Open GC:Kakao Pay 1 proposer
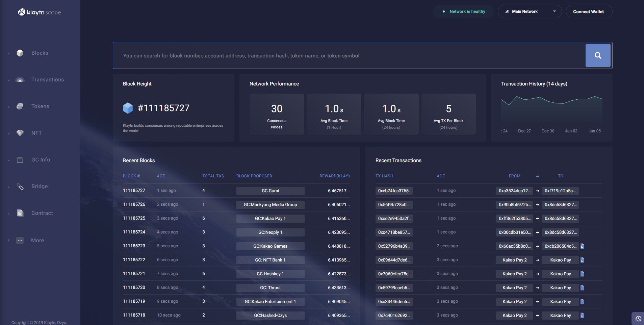The image size is (644, 325). (271, 219)
